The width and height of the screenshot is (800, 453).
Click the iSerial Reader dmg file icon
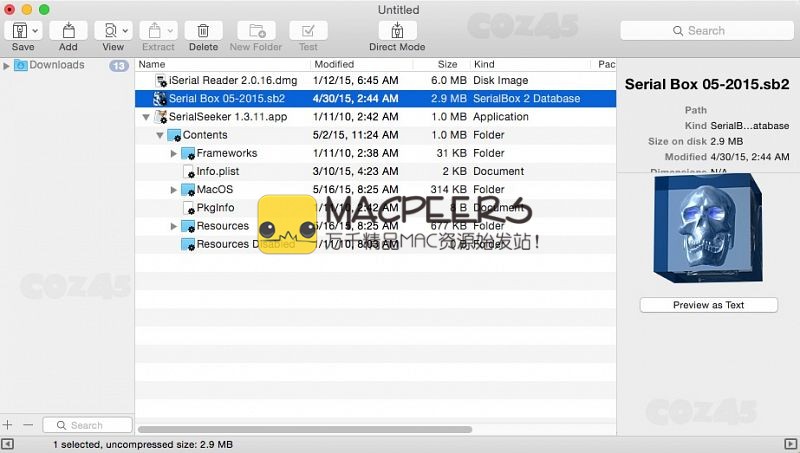161,81
